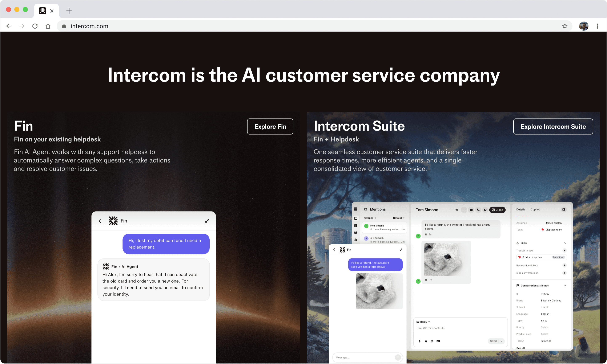Click the Explore Intercom Suite button
The image size is (607, 364).
(x=553, y=127)
